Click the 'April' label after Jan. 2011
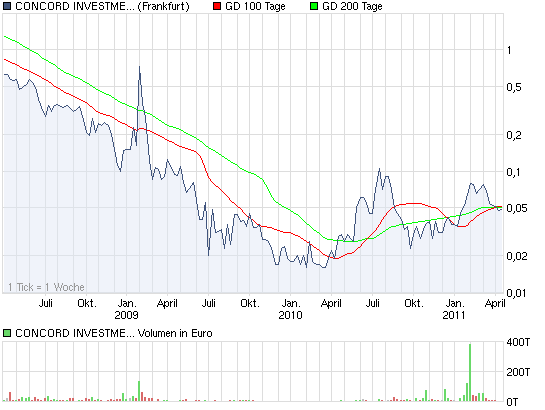Image resolution: width=545 pixels, height=410 pixels. coord(495,303)
